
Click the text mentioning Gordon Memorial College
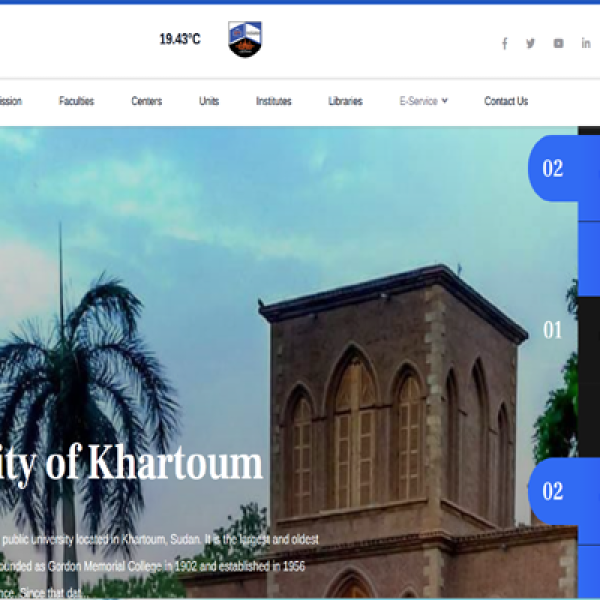[x=153, y=566]
